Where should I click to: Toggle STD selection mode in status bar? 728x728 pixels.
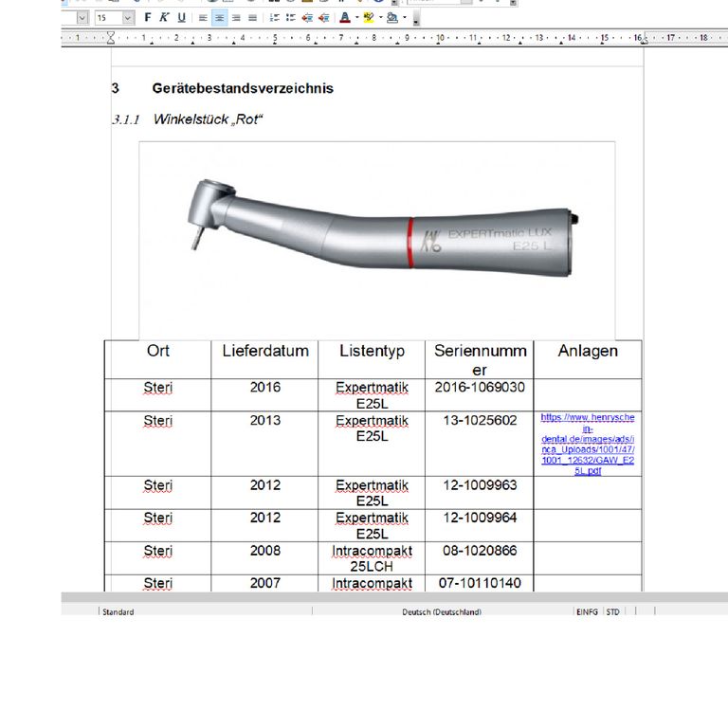click(x=613, y=612)
